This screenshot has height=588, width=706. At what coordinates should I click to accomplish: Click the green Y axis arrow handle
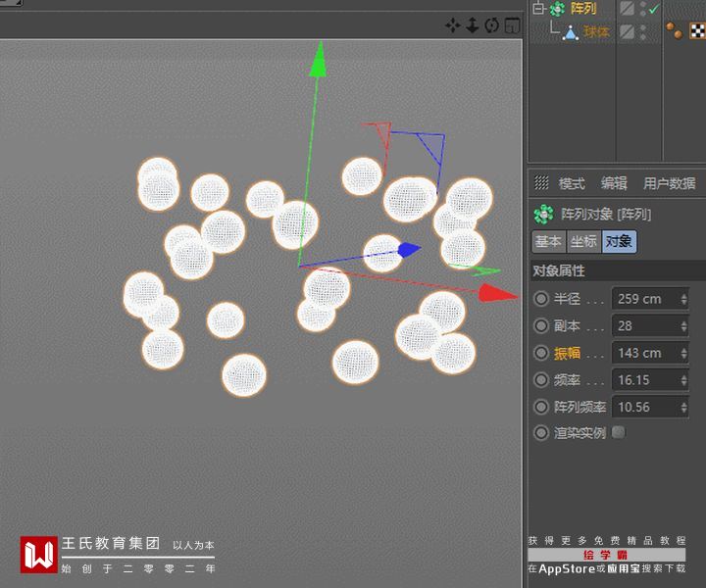pyautogui.click(x=319, y=61)
